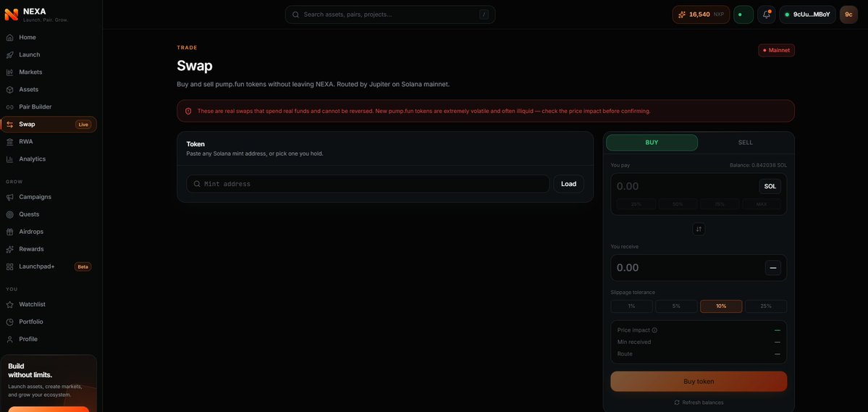
Task: Click the Buy token button
Action: [x=699, y=382]
